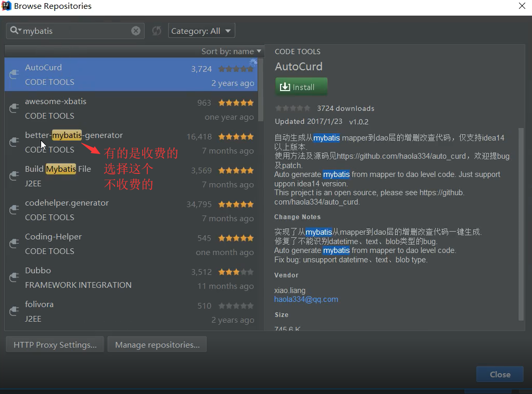Image resolution: width=532 pixels, height=394 pixels.
Task: Click the detail pane grey rating stars
Action: click(293, 108)
